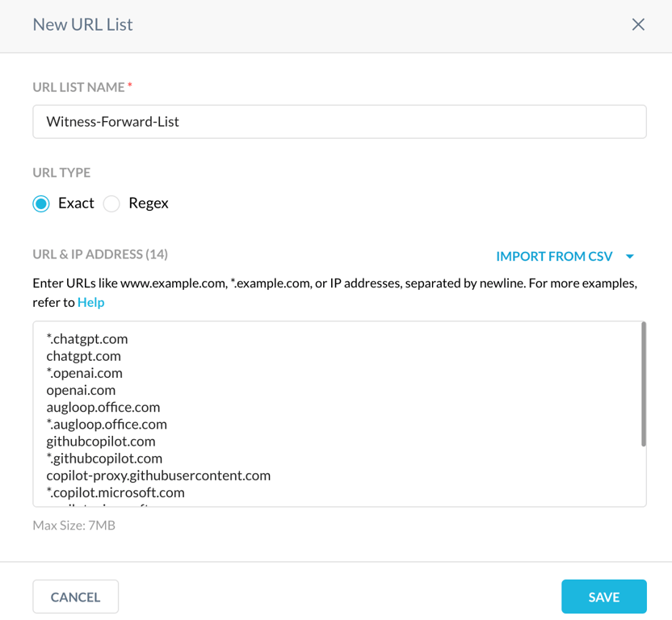Click the chatgpt.com entry without wildcard
672x620 pixels.
(84, 356)
